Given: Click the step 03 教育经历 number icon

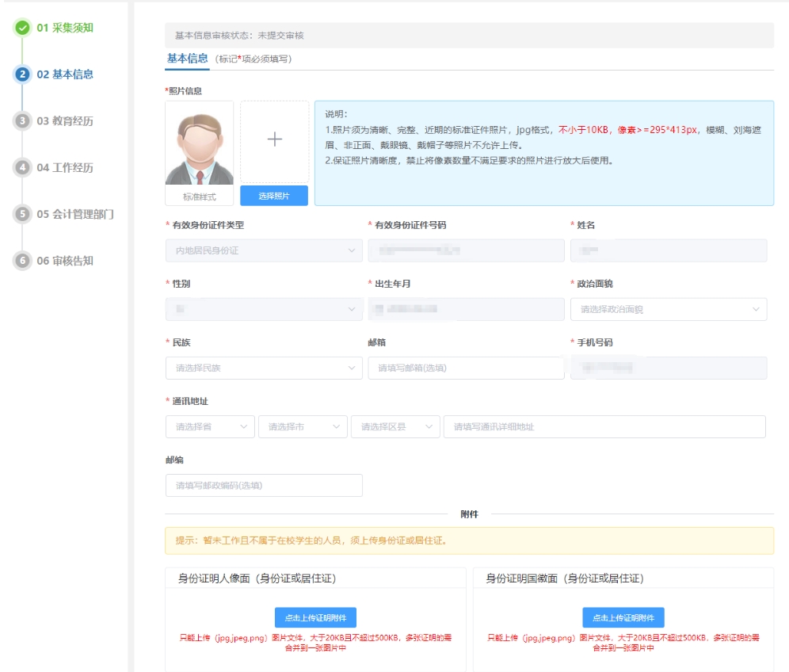Looking at the screenshot, I should pos(22,121).
